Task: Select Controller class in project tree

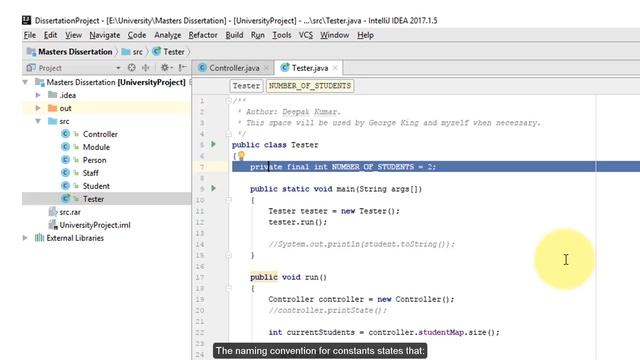Action: tap(100, 134)
